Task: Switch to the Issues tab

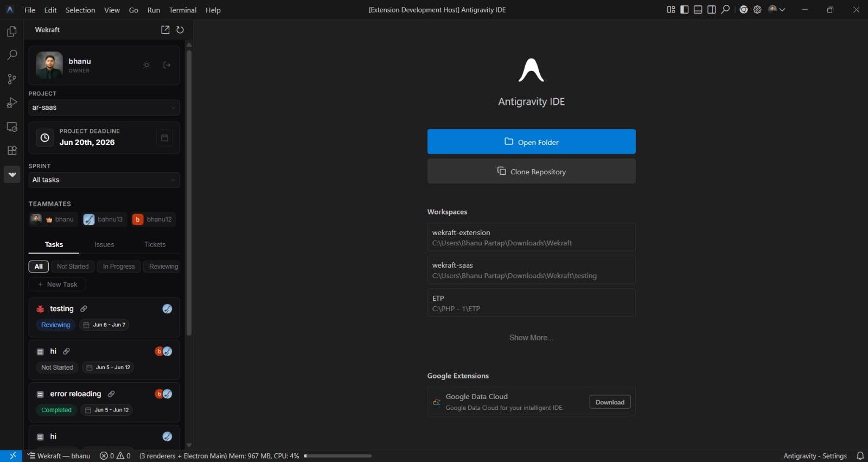Action: [104, 245]
